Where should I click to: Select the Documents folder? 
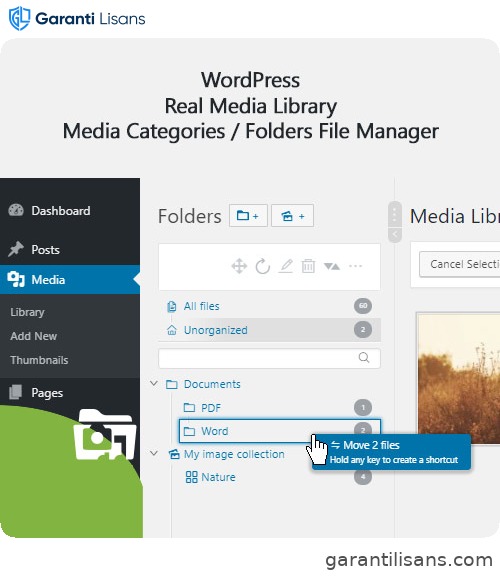click(212, 384)
